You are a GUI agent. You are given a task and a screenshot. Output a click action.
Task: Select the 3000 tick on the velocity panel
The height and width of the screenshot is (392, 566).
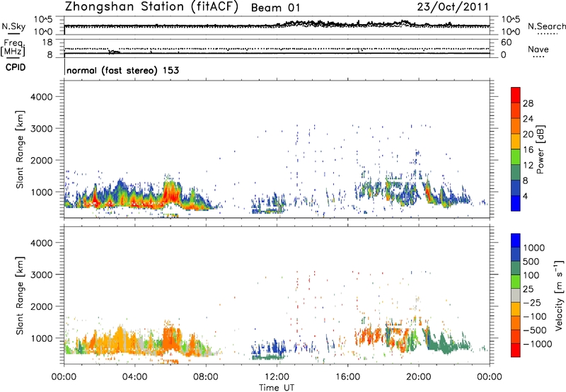coord(42,275)
